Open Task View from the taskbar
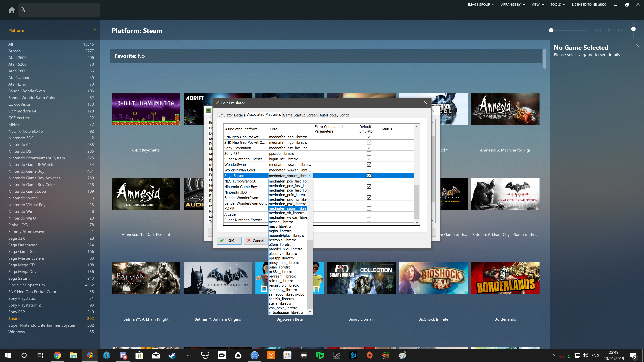The width and height of the screenshot is (644, 362). point(40,355)
